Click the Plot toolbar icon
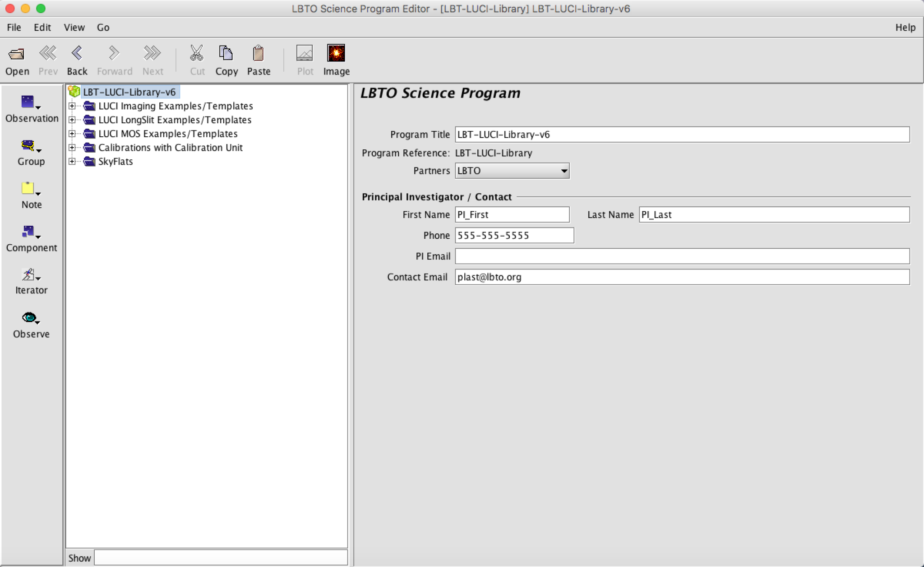This screenshot has width=924, height=567. (x=305, y=53)
